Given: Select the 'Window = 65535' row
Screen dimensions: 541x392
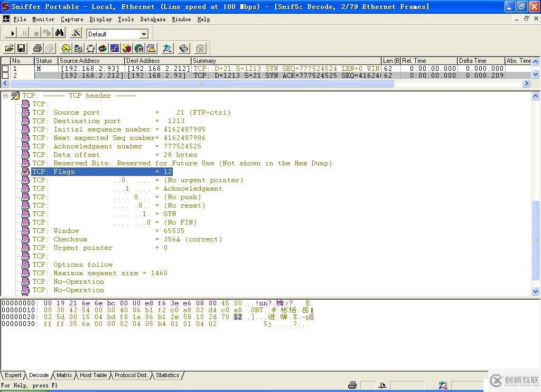Looking at the screenshot, I should pos(108,230).
